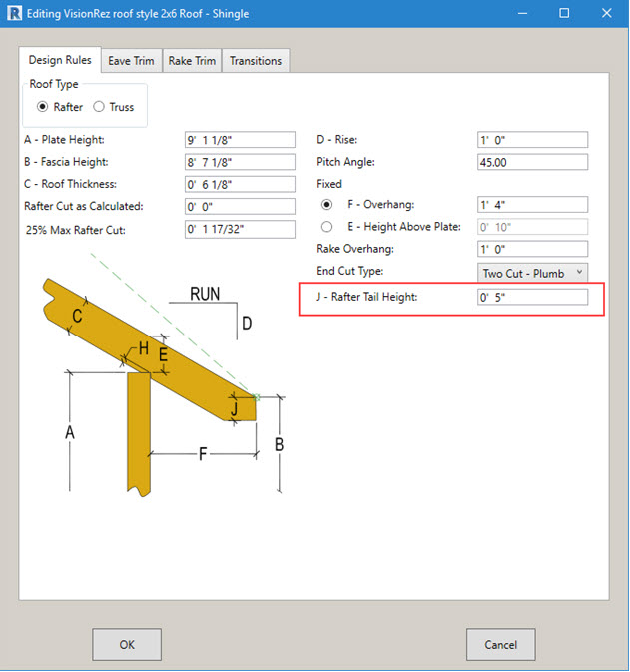The image size is (630, 672).
Task: Focus the Fascia Height field
Action: coord(240,162)
